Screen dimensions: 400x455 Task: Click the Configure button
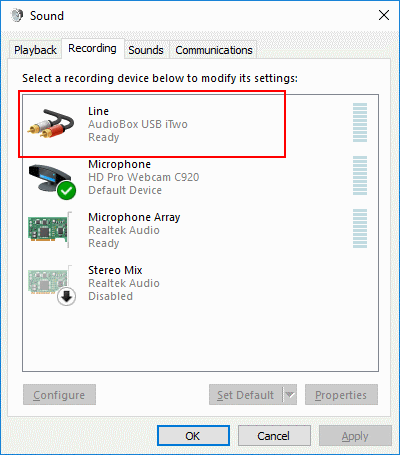tap(59, 395)
